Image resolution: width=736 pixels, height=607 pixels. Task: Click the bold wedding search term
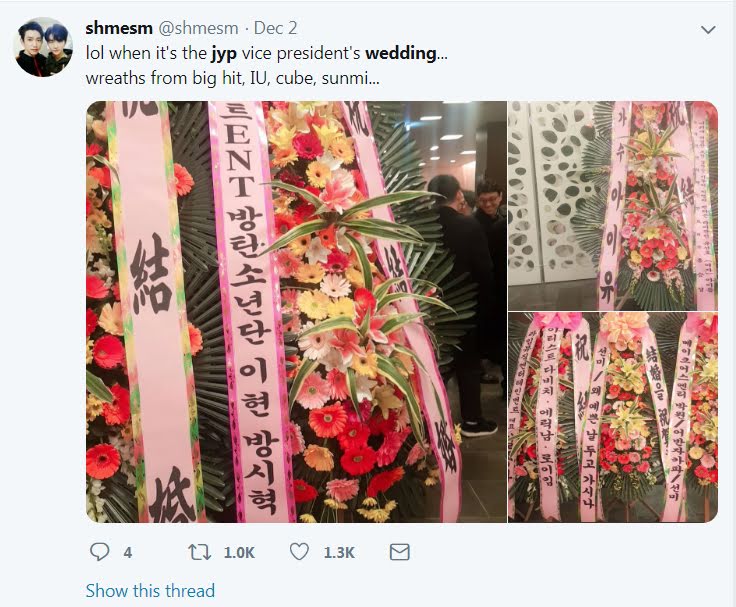point(401,53)
